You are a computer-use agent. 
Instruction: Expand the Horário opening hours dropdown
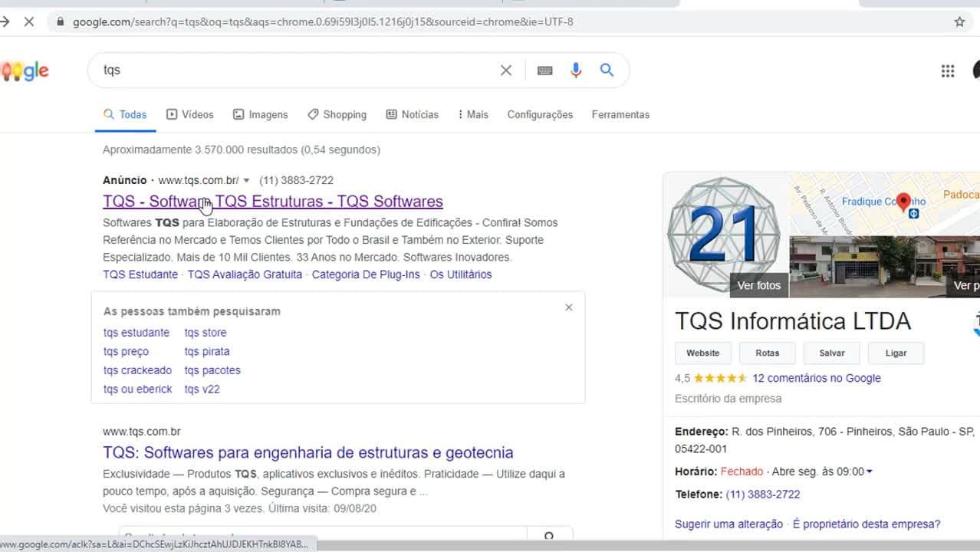[869, 472]
